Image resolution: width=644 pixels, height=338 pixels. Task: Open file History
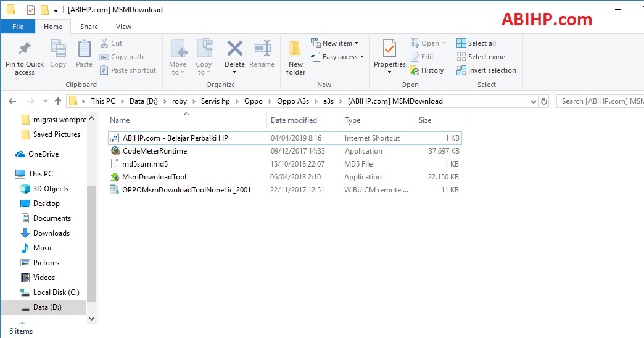(x=427, y=70)
